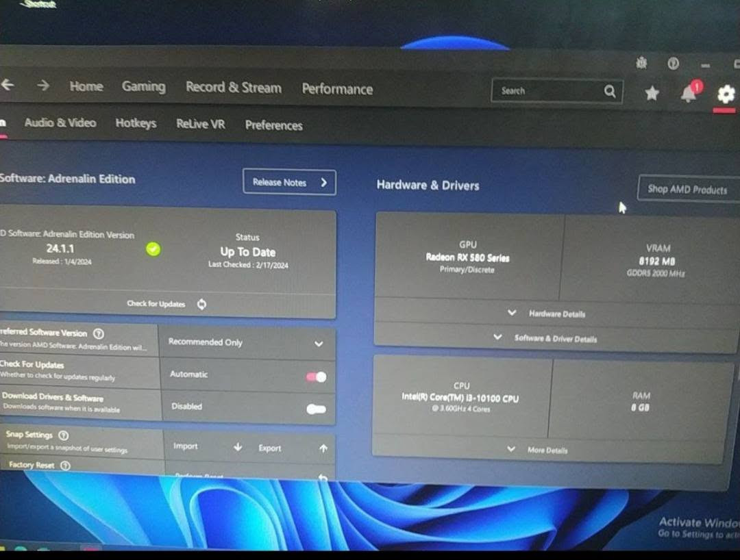The image size is (740, 560).
Task: Click the Hardware & Drivers heading
Action: pos(428,186)
